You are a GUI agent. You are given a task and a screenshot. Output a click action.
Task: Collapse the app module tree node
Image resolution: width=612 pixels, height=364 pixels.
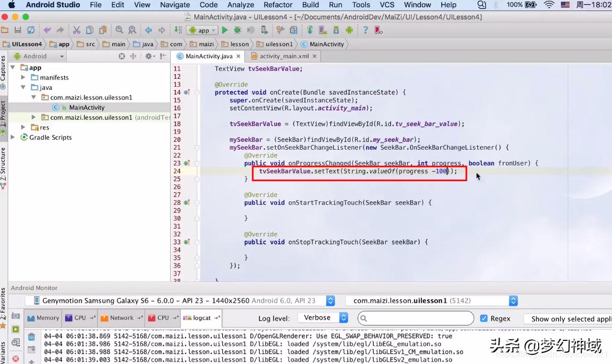(13, 67)
